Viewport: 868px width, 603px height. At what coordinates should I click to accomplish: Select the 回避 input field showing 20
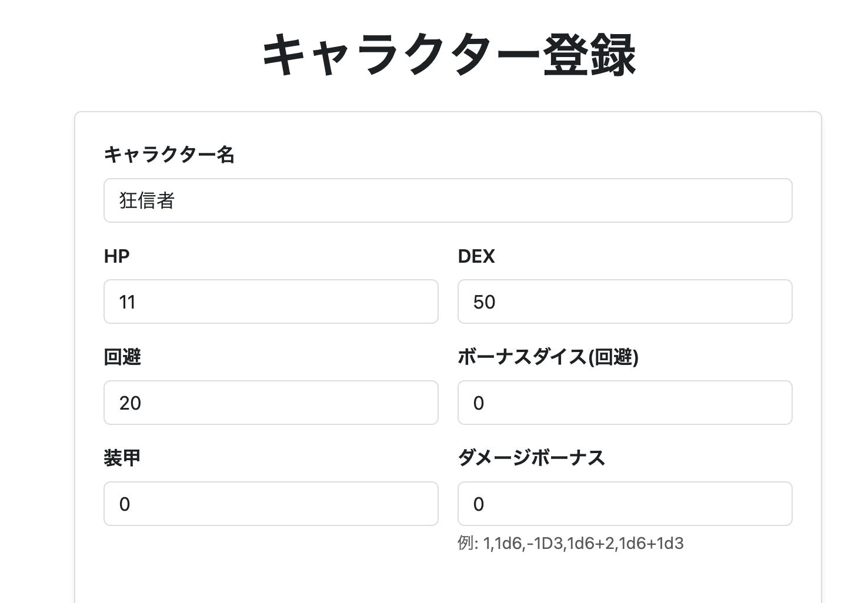[x=271, y=403]
